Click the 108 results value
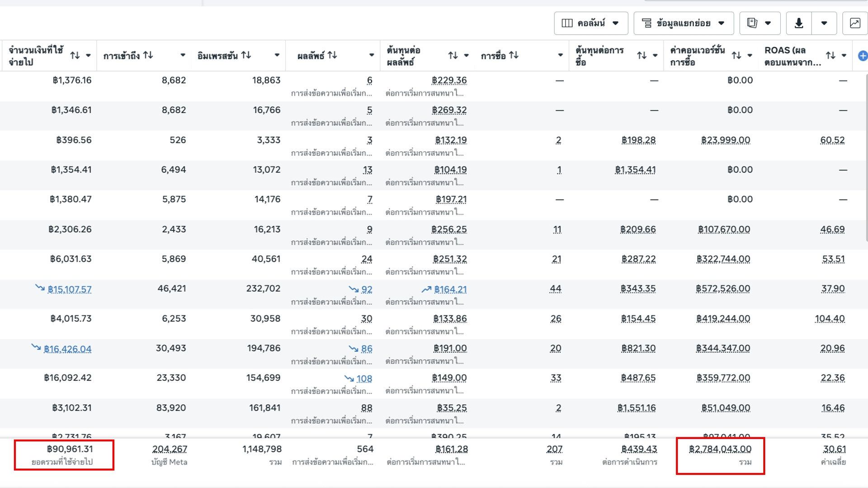 (x=364, y=379)
